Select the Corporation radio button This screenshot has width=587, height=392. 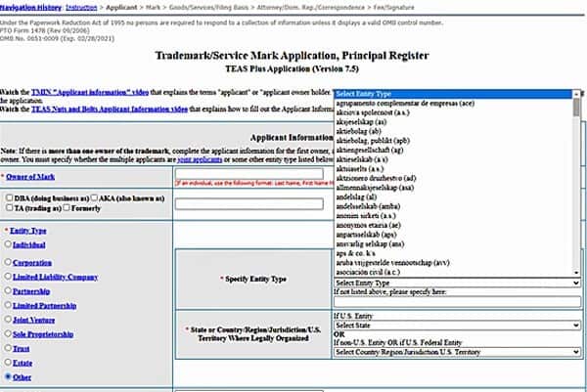(x=8, y=262)
